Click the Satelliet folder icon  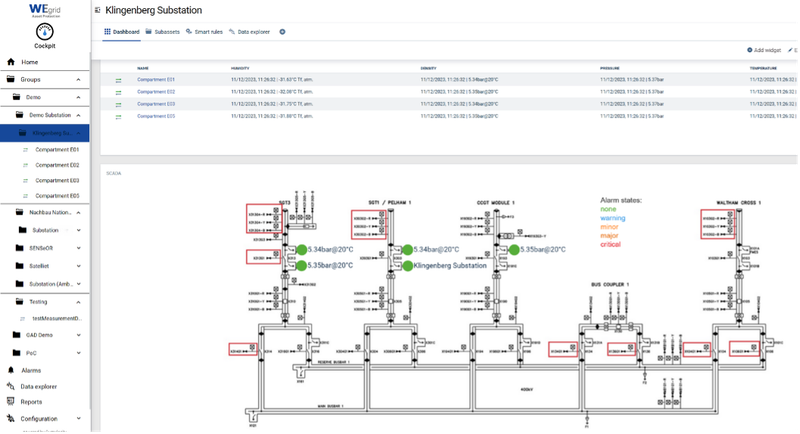[x=19, y=266]
